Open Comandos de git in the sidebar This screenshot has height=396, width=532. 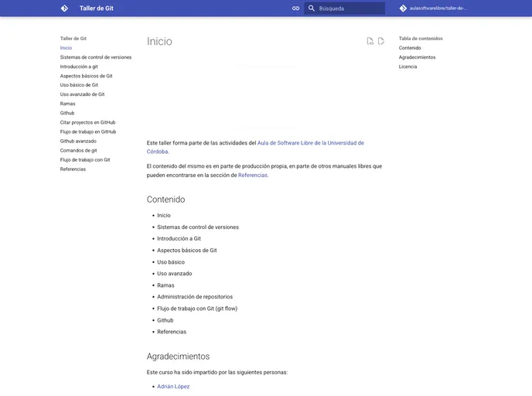78,150
